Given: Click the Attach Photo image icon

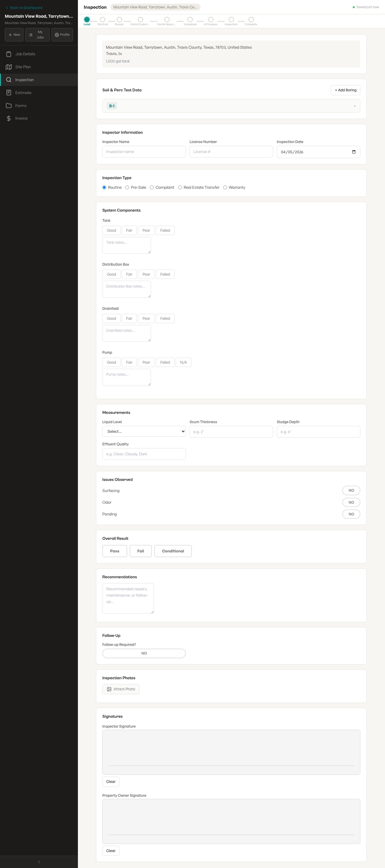Looking at the screenshot, I should point(109,689).
